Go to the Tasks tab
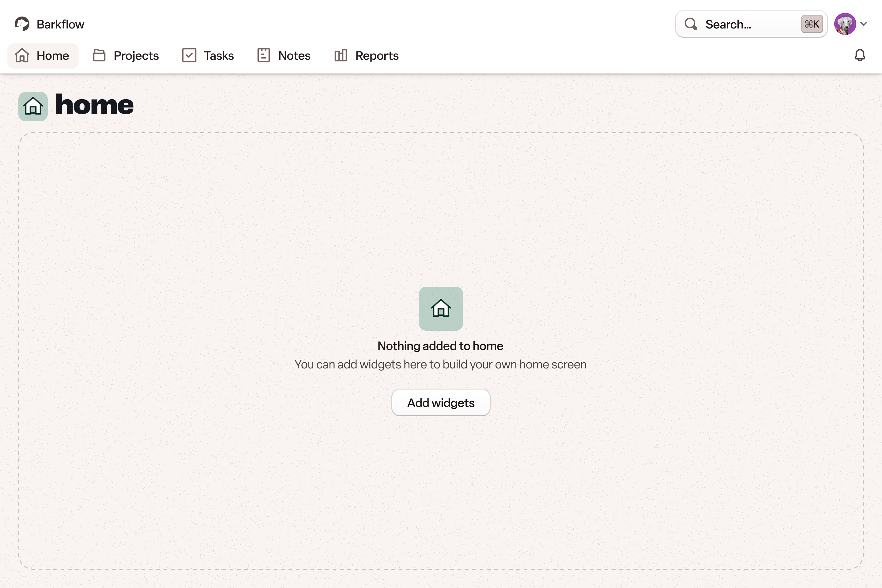This screenshot has height=588, width=882. tap(219, 55)
